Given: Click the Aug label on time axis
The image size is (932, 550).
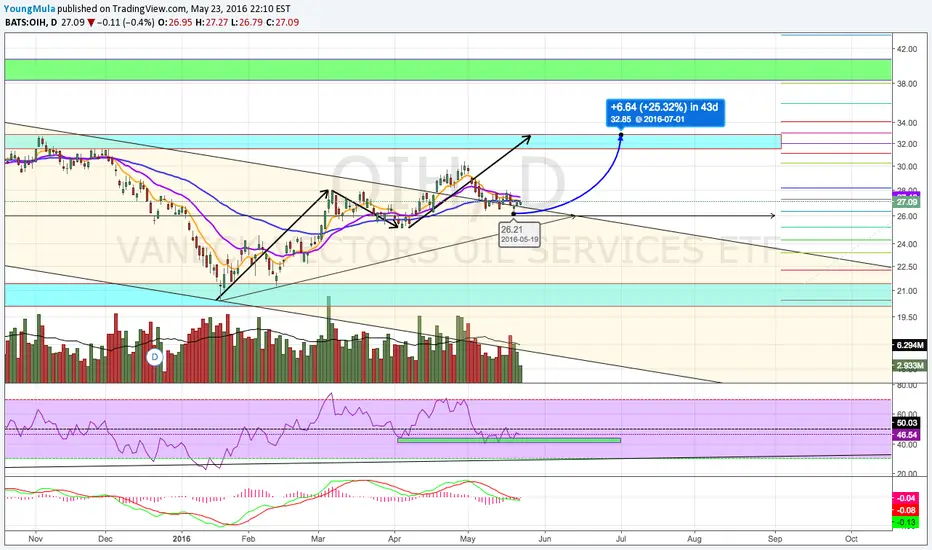Looking at the screenshot, I should coord(694,539).
